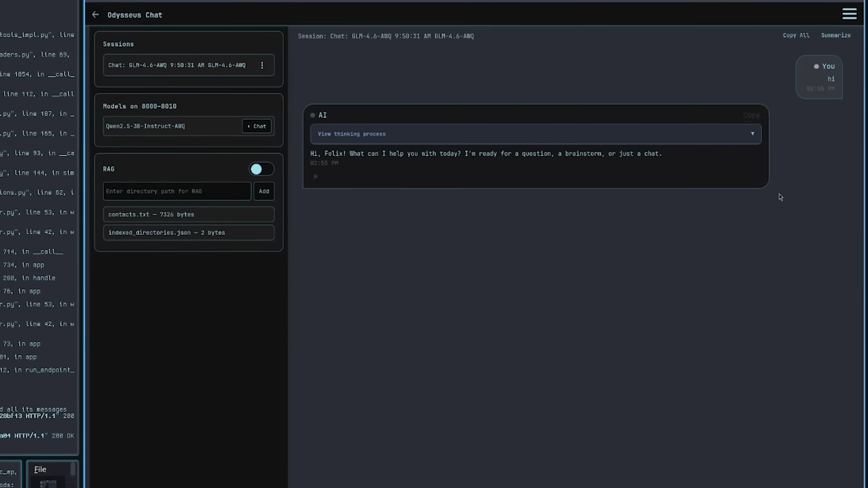The width and height of the screenshot is (868, 488).
Task: Click the RAG toggle knob
Action: coord(255,169)
